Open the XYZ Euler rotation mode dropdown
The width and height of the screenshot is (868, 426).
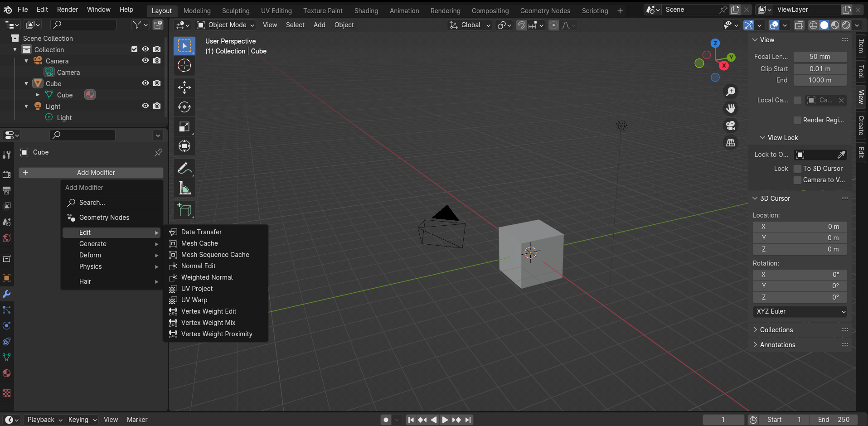[800, 311]
